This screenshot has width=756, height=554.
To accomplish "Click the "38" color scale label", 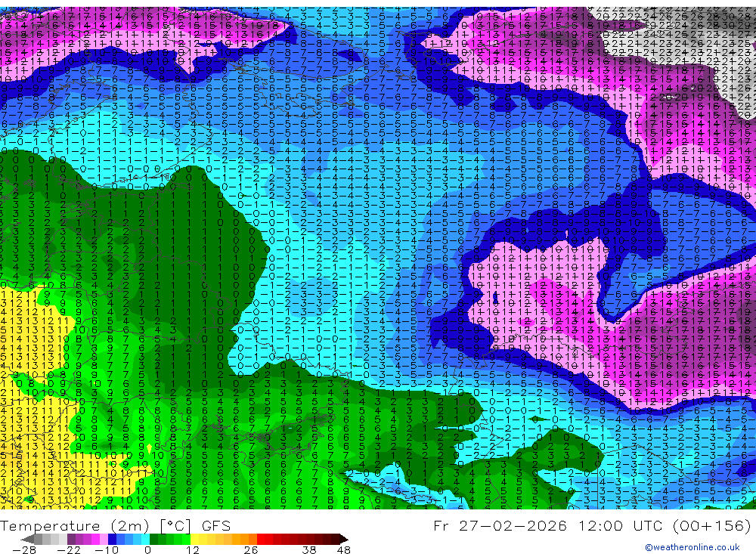I will click(x=309, y=549).
